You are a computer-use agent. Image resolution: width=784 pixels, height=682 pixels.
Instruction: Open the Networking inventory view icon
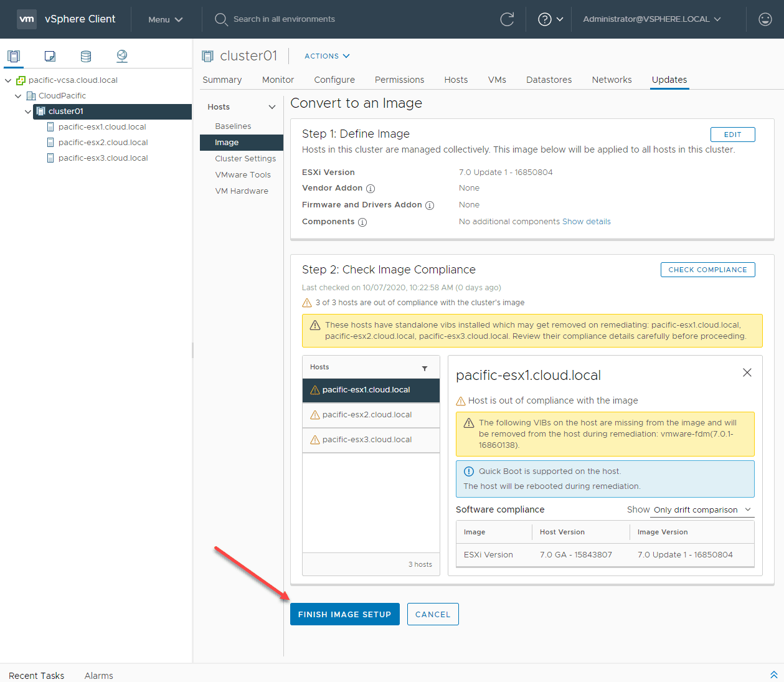122,56
